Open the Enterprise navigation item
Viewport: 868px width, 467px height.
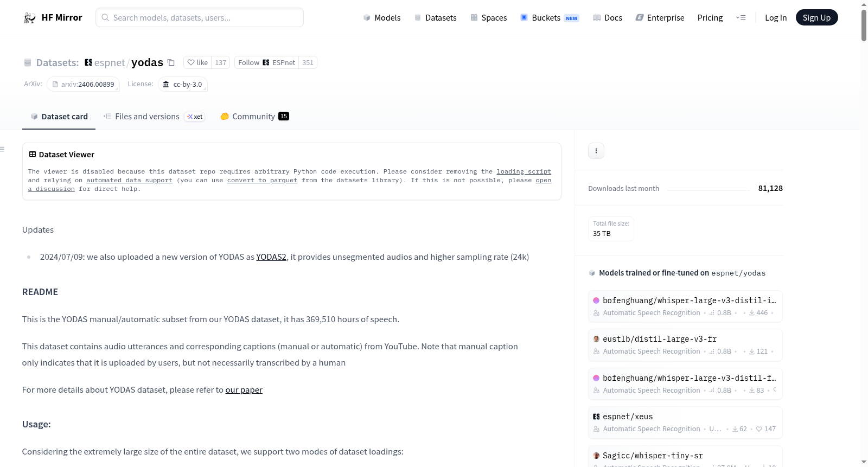[x=660, y=18]
